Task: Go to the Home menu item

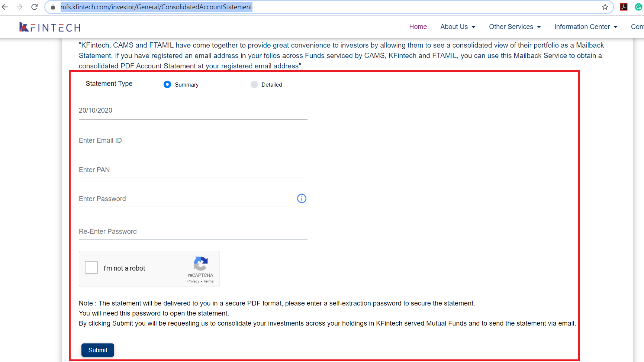Action: [x=418, y=27]
